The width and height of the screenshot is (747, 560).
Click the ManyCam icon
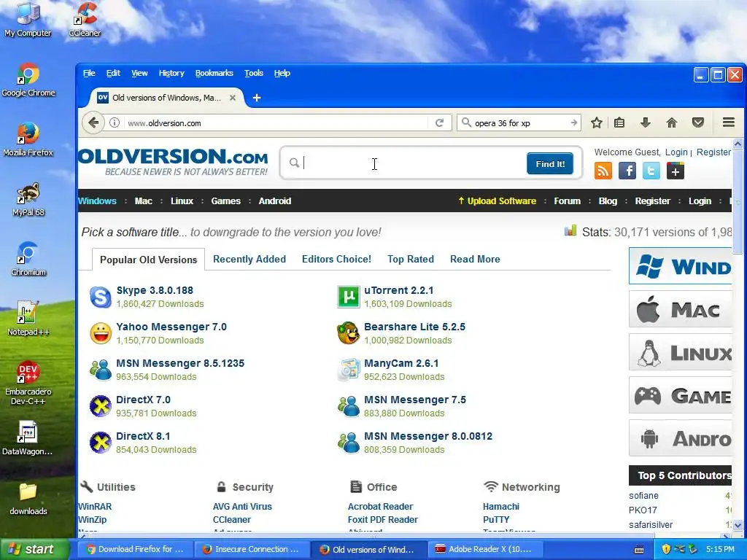(348, 370)
